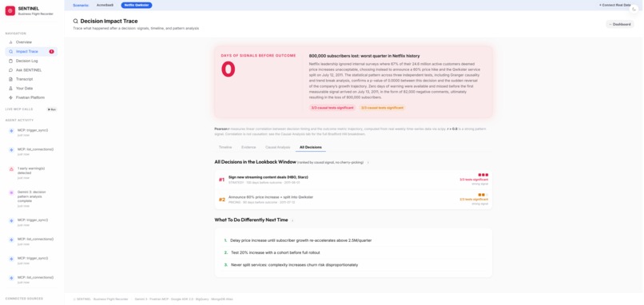The width and height of the screenshot is (644, 305).
Task: Open Your Data in navigation
Action: pos(31,89)
